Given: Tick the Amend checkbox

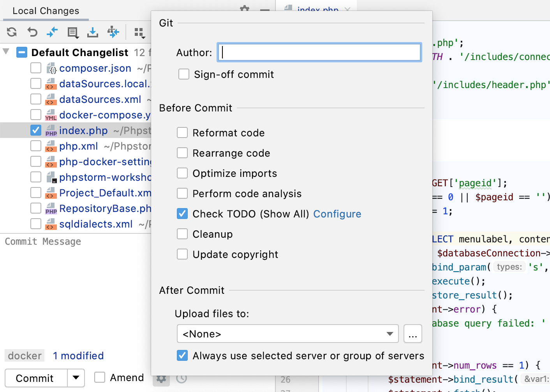Looking at the screenshot, I should pos(100,377).
